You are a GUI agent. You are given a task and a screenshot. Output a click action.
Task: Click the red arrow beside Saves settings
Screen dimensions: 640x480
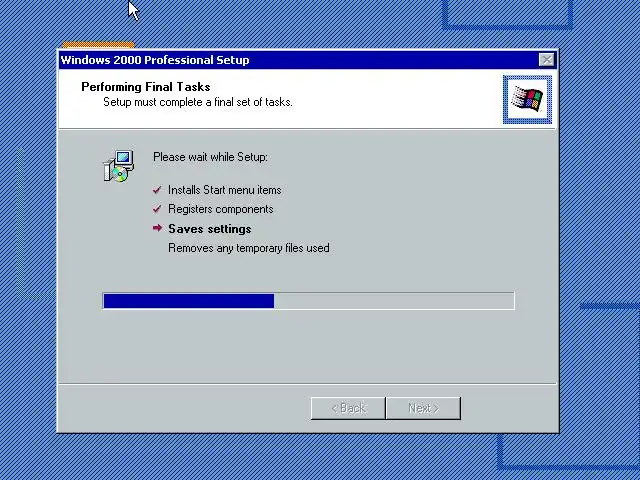tap(157, 228)
